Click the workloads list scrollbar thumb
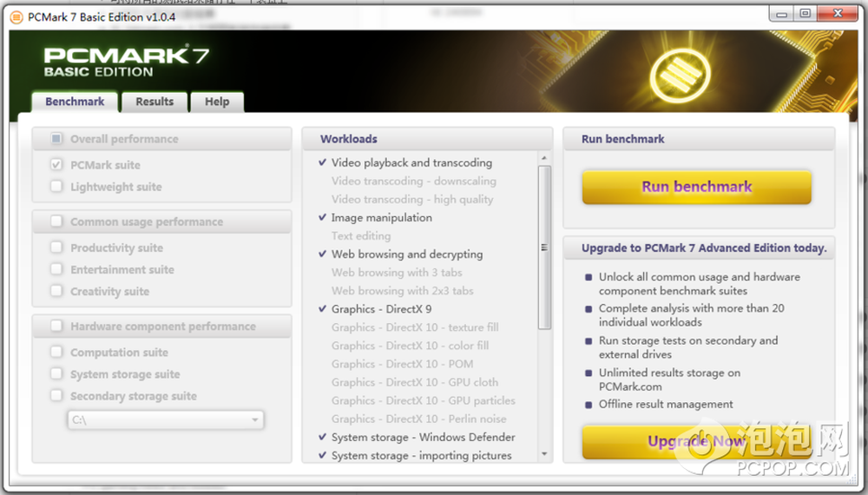The width and height of the screenshot is (868, 495). (544, 247)
